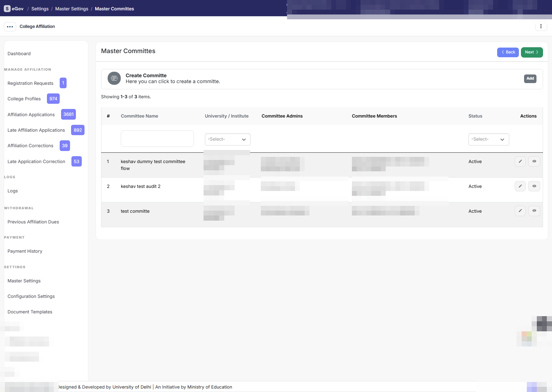The height and width of the screenshot is (392, 552).
Task: Open the University / Institute filter dropdown
Action: (228, 139)
